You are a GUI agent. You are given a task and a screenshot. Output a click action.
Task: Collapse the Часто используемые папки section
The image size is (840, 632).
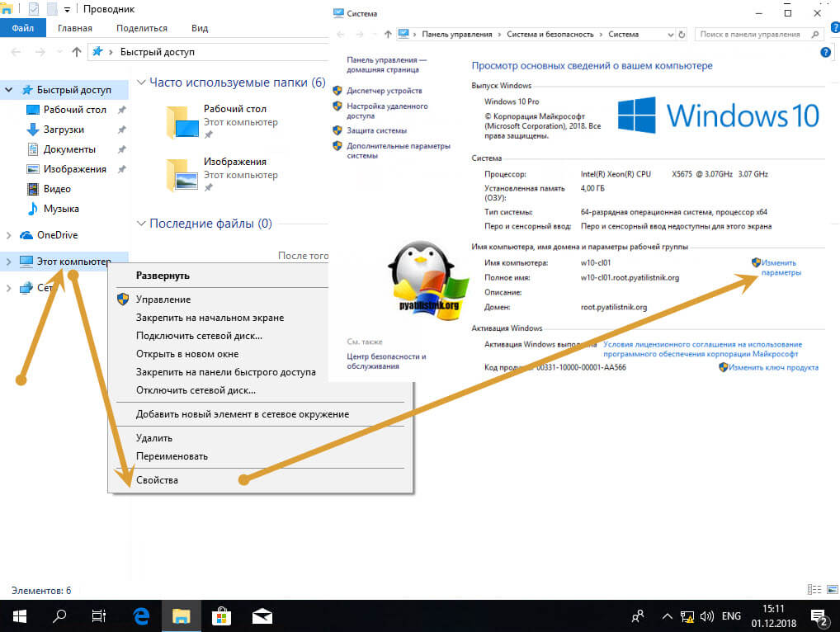(x=141, y=83)
